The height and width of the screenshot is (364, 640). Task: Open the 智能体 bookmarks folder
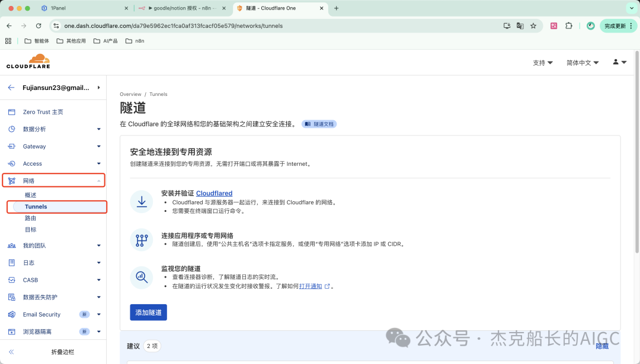point(37,41)
